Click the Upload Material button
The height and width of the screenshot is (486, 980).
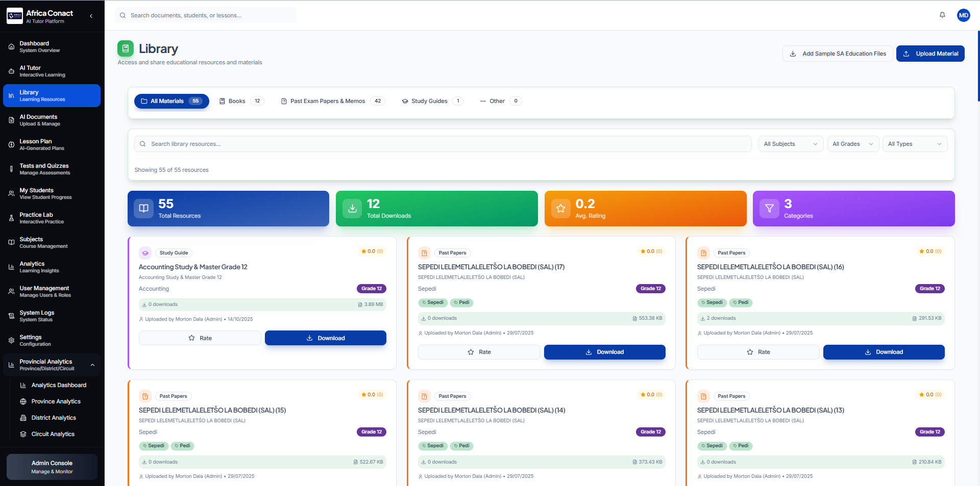tap(930, 54)
